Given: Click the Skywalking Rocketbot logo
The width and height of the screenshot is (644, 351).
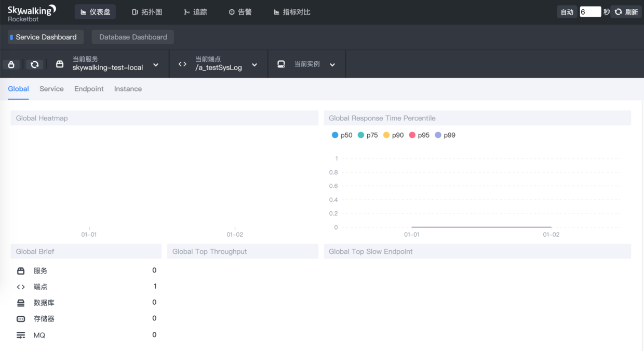Looking at the screenshot, I should tap(32, 12).
